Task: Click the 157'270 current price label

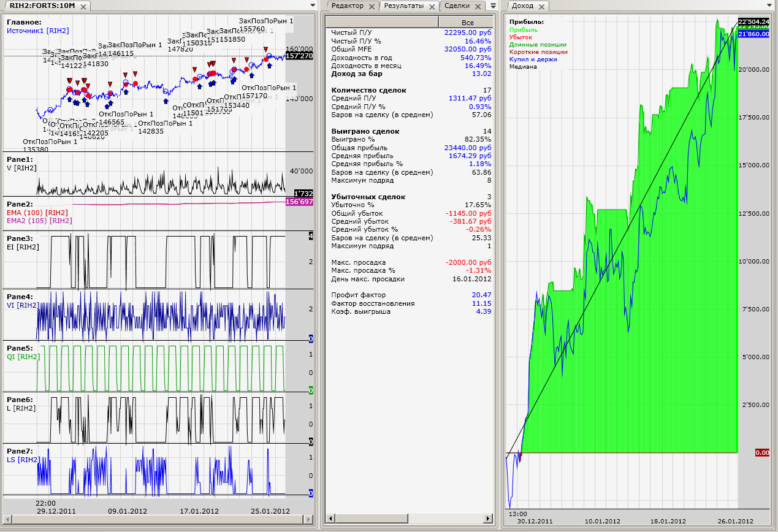Action: point(300,56)
